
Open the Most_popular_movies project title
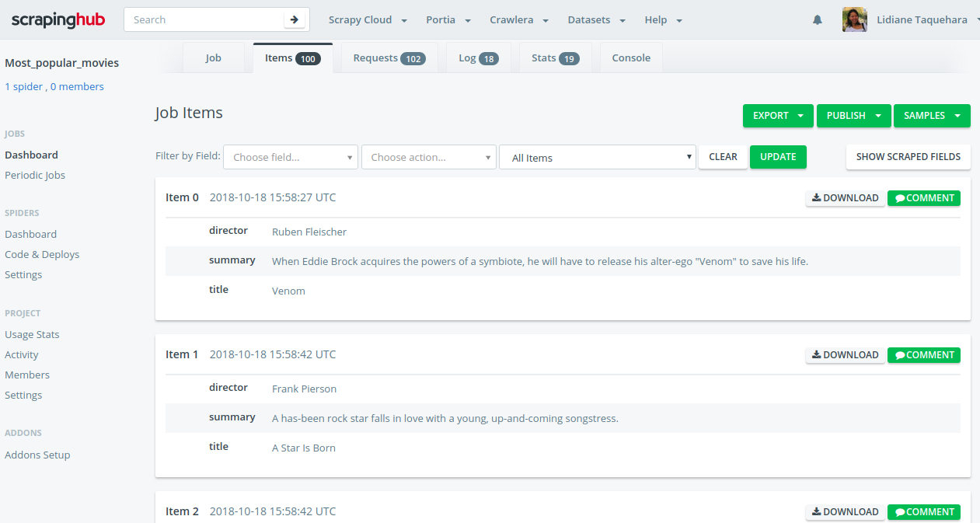[62, 63]
